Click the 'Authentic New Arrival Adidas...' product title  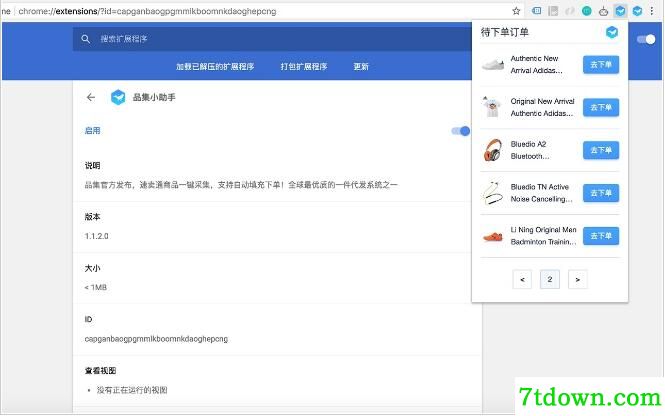[x=536, y=64]
